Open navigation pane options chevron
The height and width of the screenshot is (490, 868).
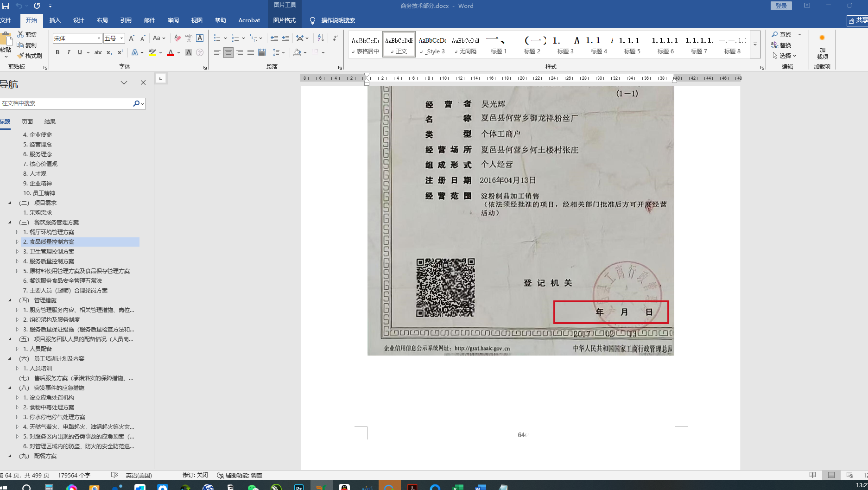click(124, 83)
